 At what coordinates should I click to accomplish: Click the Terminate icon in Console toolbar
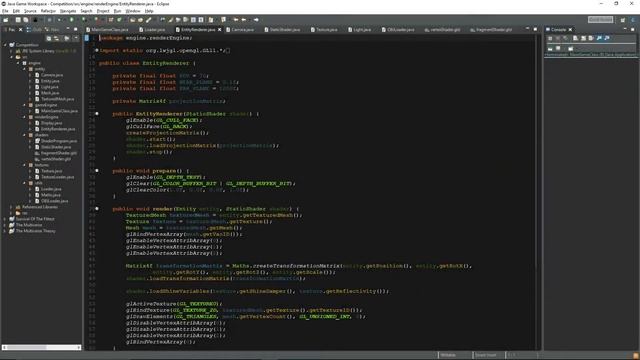[x=550, y=38]
